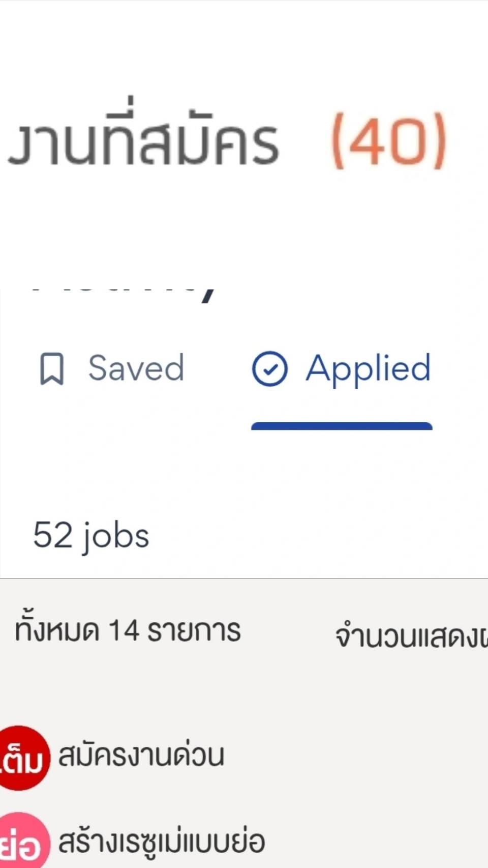Click the divider line below 52 jobs
The height and width of the screenshot is (868, 488).
tap(244, 578)
